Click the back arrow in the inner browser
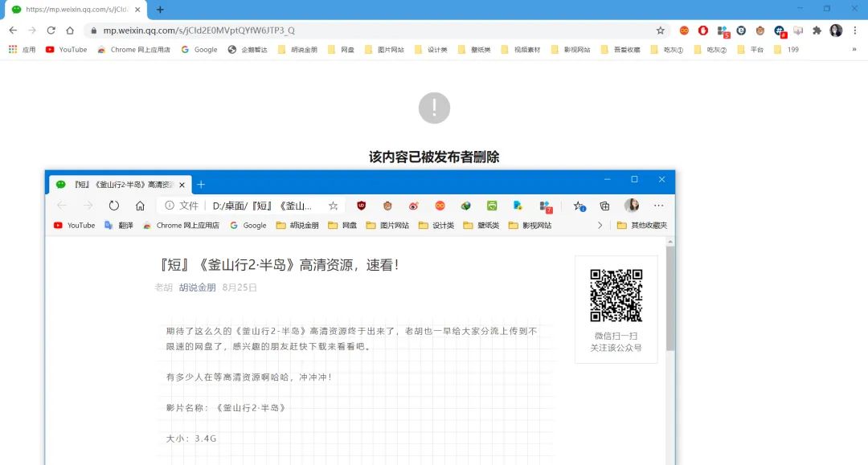 click(x=62, y=206)
